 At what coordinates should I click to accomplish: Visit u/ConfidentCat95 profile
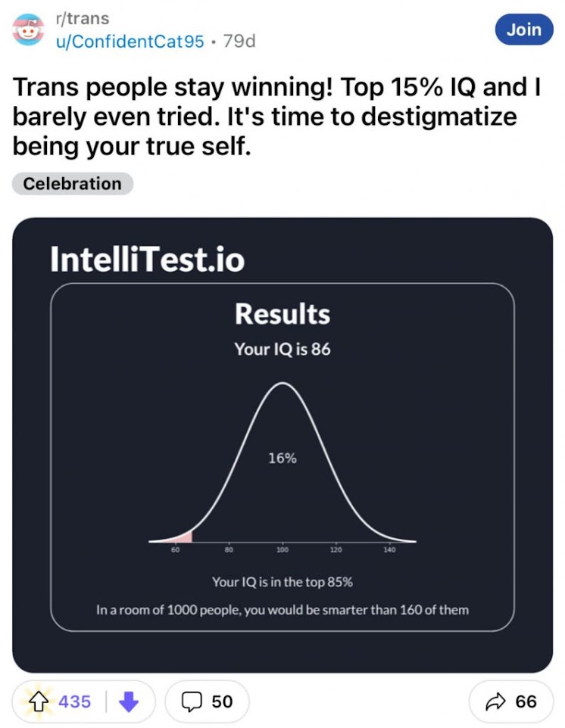[x=130, y=42]
